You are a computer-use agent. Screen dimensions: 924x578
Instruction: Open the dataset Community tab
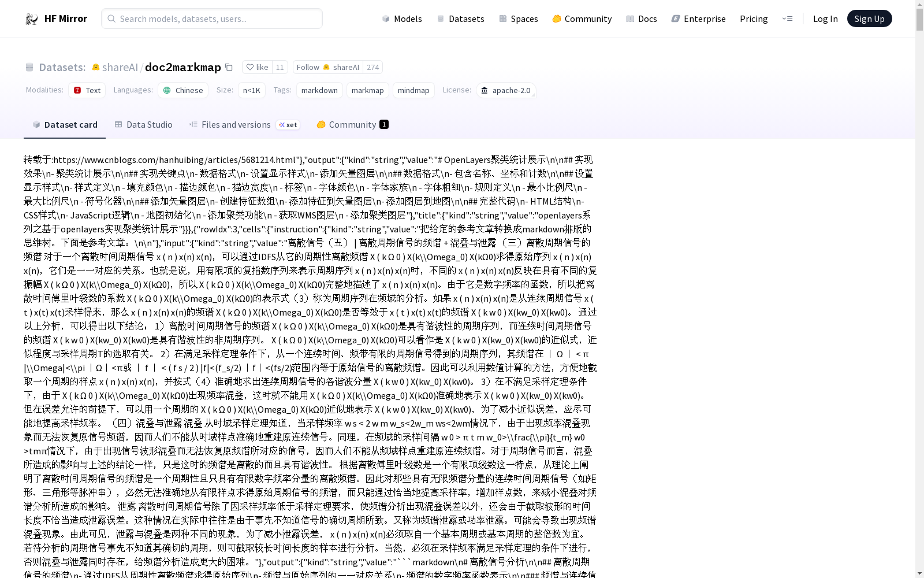pyautogui.click(x=352, y=124)
